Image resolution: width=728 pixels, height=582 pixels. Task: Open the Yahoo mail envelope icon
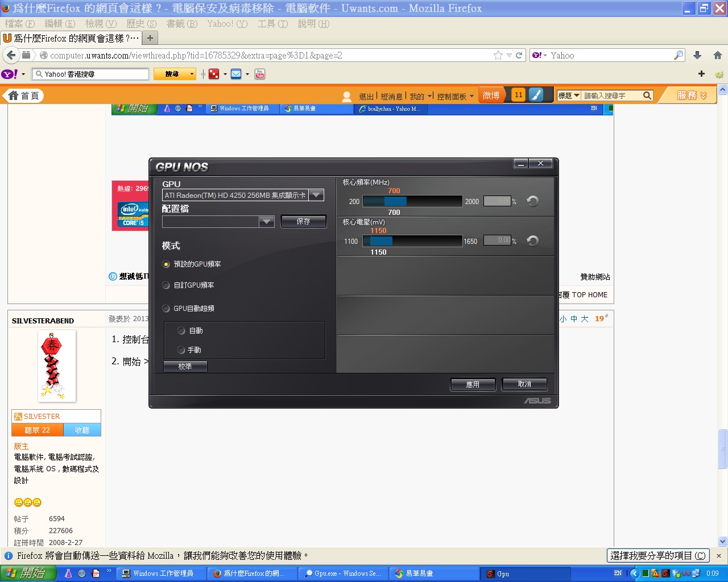point(236,74)
